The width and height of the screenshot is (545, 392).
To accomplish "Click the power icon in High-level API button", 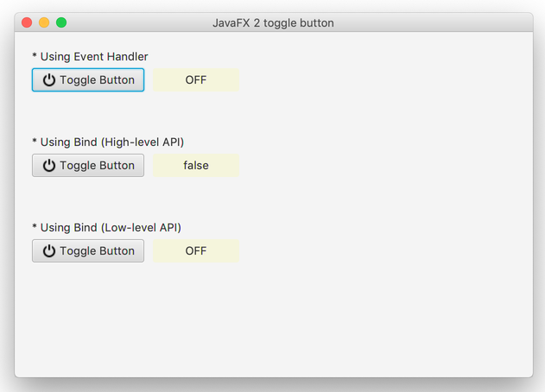I will tap(49, 166).
